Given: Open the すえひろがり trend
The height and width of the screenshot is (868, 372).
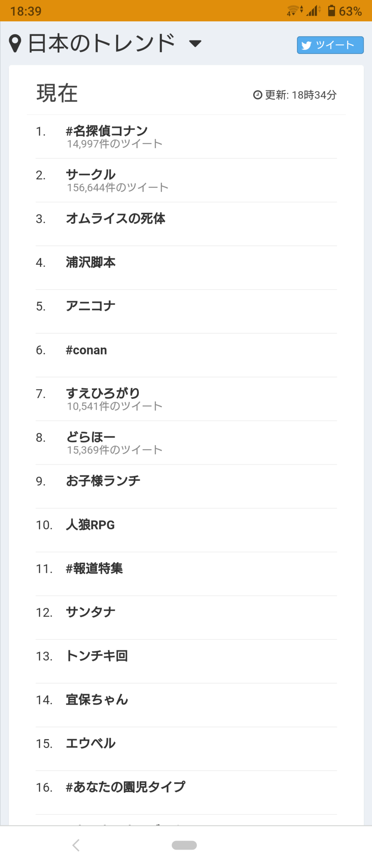Looking at the screenshot, I should [103, 393].
